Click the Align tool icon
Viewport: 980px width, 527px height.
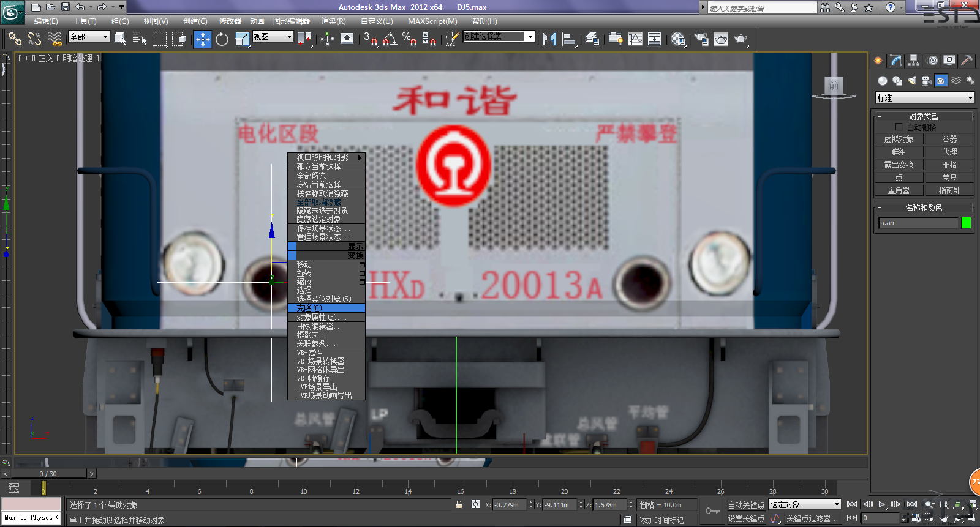[569, 39]
